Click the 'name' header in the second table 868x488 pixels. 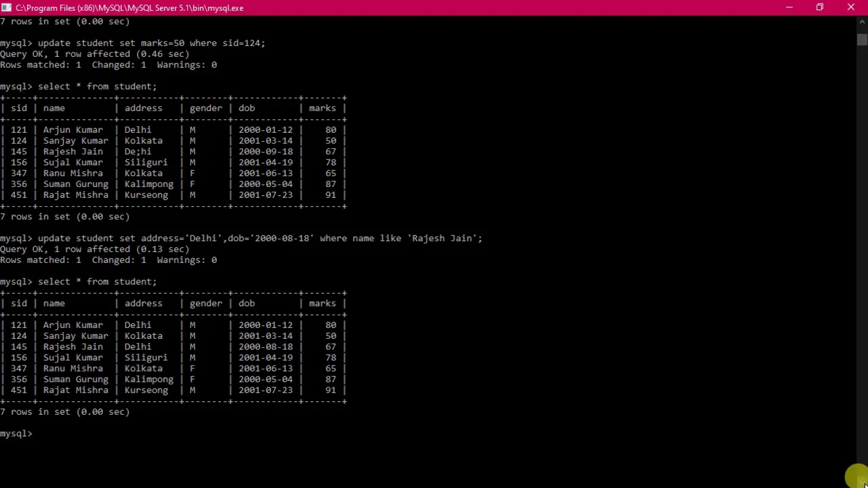click(54, 304)
